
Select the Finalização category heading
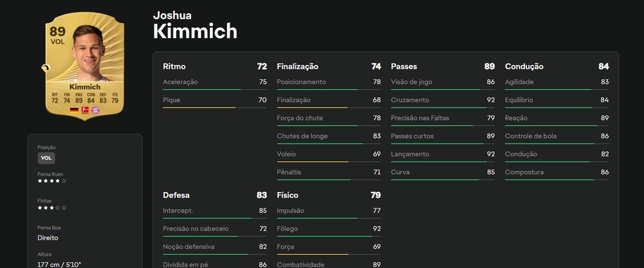click(298, 66)
